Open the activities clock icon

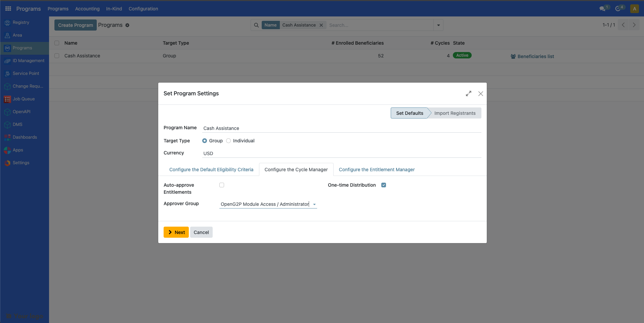tap(618, 9)
